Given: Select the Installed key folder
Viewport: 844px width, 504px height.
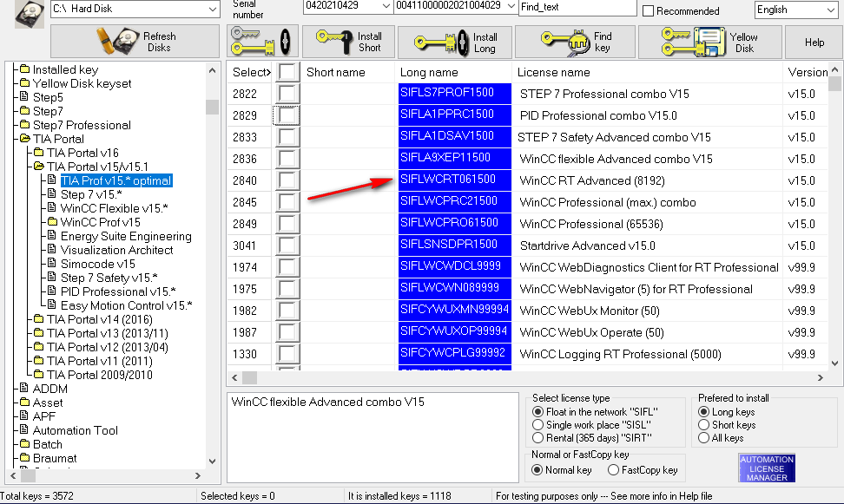Looking at the screenshot, I should [x=65, y=69].
